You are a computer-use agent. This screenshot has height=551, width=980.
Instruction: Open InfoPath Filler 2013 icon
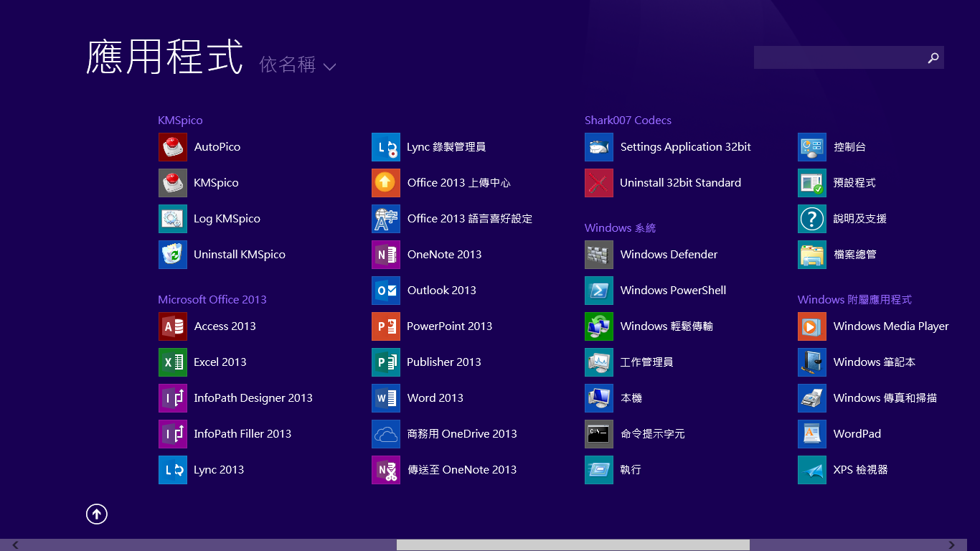(x=173, y=434)
